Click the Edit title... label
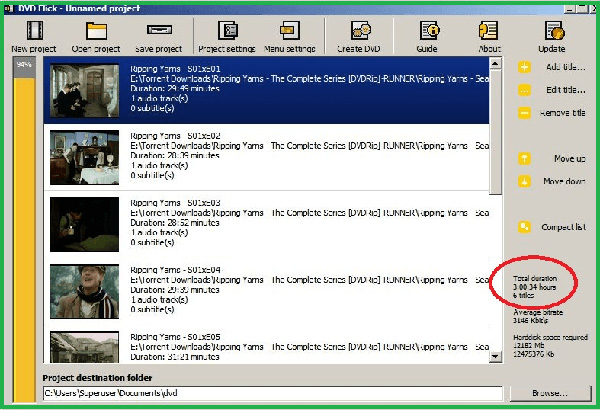 pos(566,90)
